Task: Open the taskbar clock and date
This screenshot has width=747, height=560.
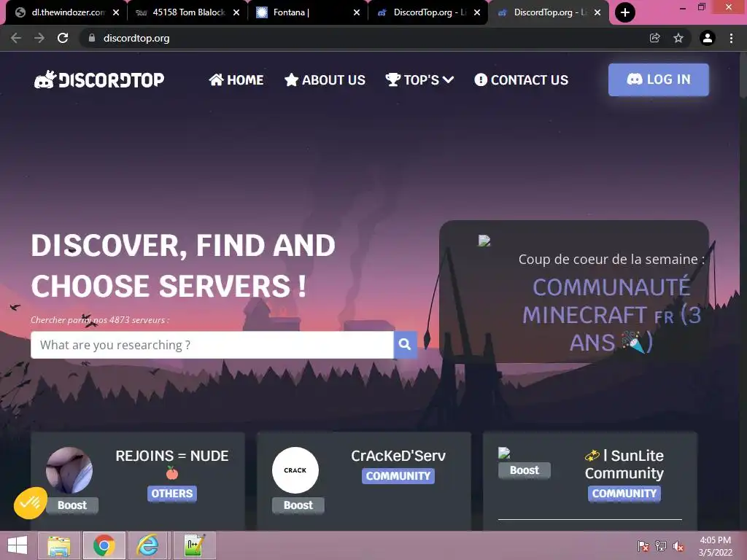Action: click(715, 546)
